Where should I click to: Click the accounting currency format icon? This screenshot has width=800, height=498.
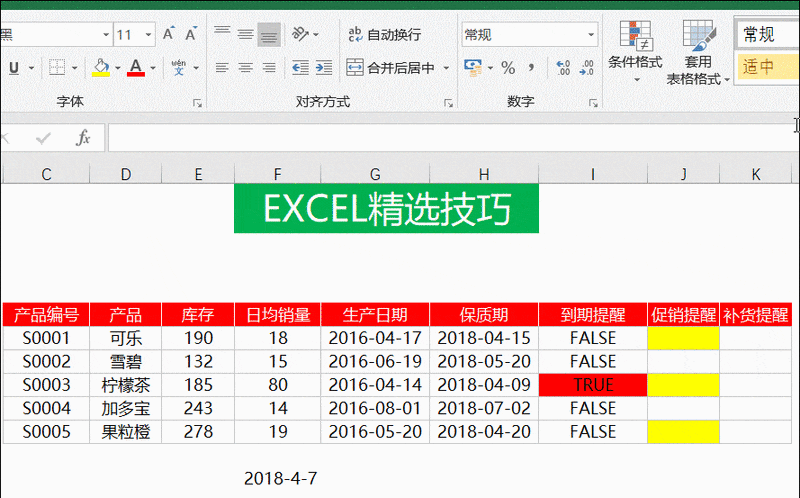pyautogui.click(x=473, y=67)
